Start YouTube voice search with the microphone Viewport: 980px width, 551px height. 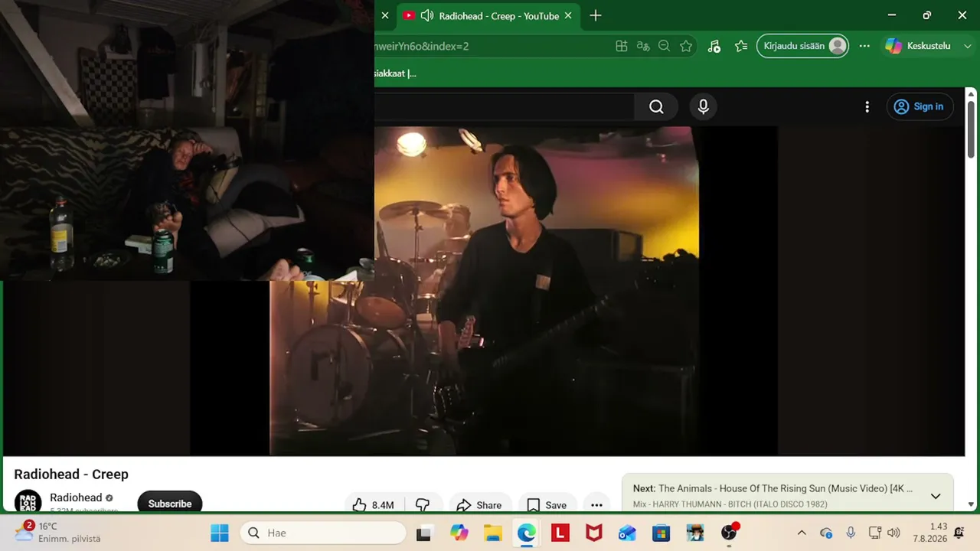(704, 107)
